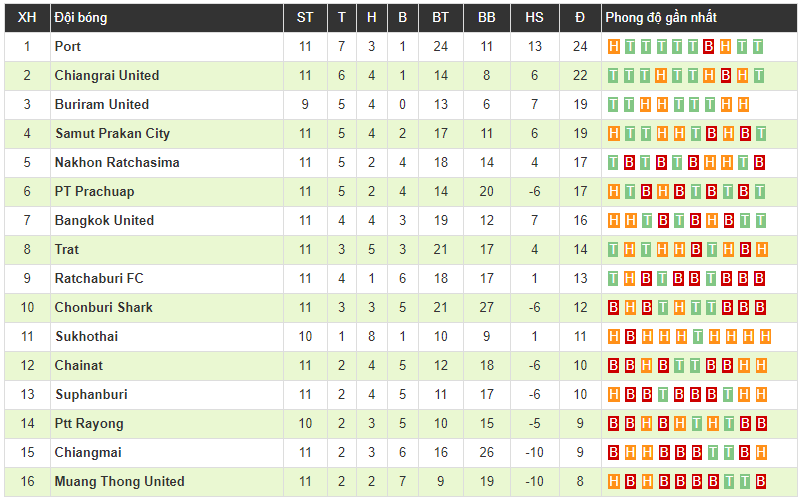Click Port's red B form badge
Image resolution: width=802 pixels, height=501 pixels.
point(708,46)
